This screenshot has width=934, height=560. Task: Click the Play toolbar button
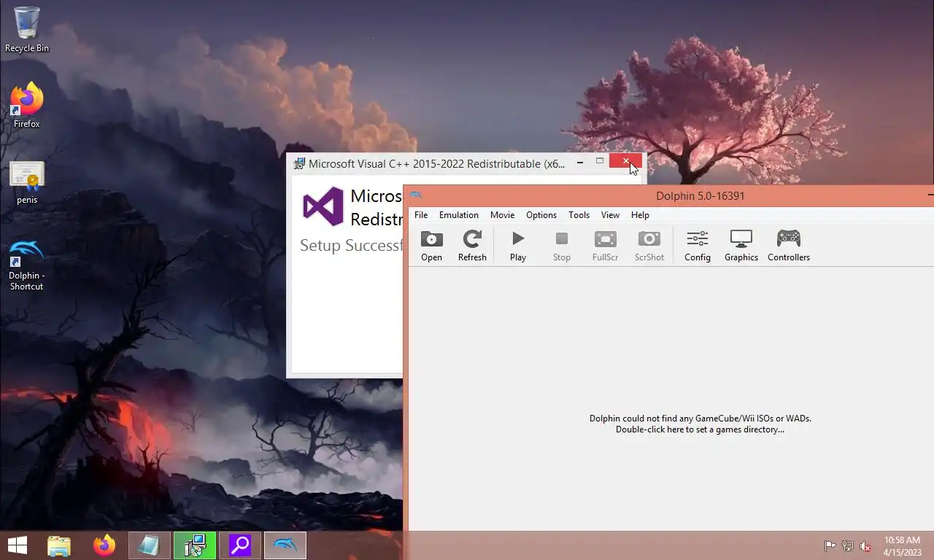click(x=518, y=246)
